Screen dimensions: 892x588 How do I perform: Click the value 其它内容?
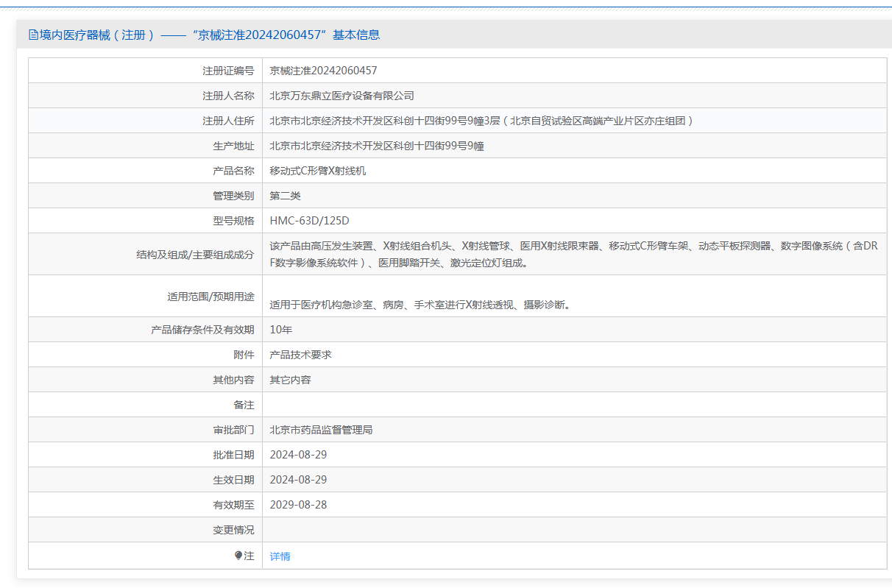pos(291,380)
